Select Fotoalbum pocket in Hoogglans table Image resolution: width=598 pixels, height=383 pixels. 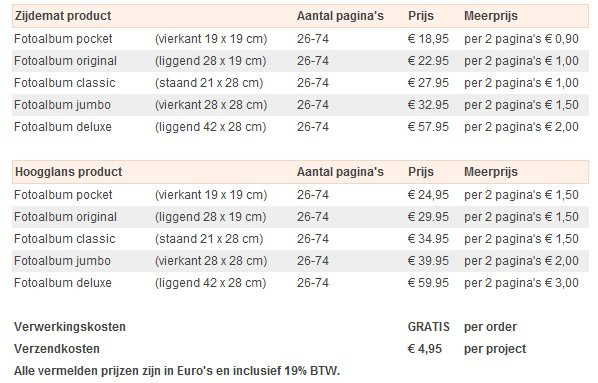(63, 195)
